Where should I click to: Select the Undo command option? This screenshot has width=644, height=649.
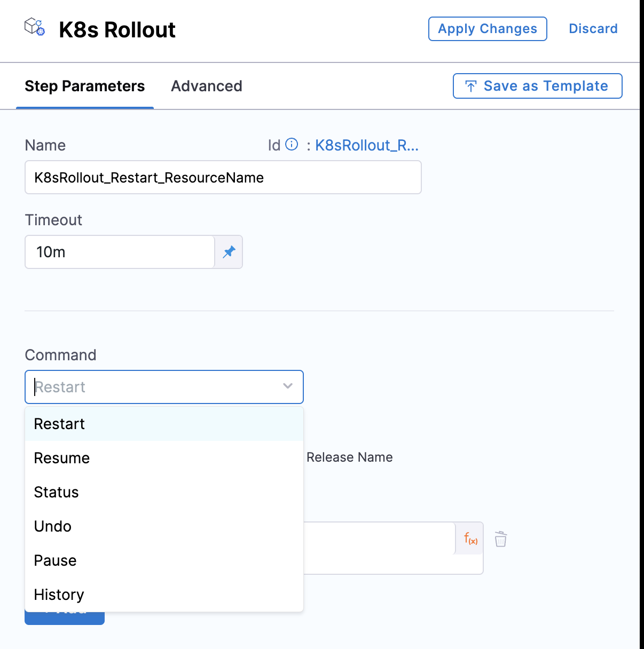click(52, 526)
